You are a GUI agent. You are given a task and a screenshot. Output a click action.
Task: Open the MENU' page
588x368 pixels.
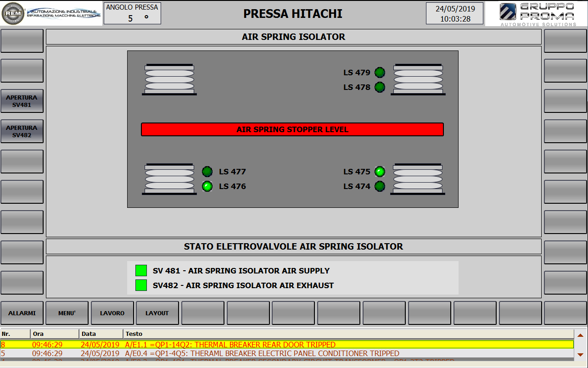point(67,313)
